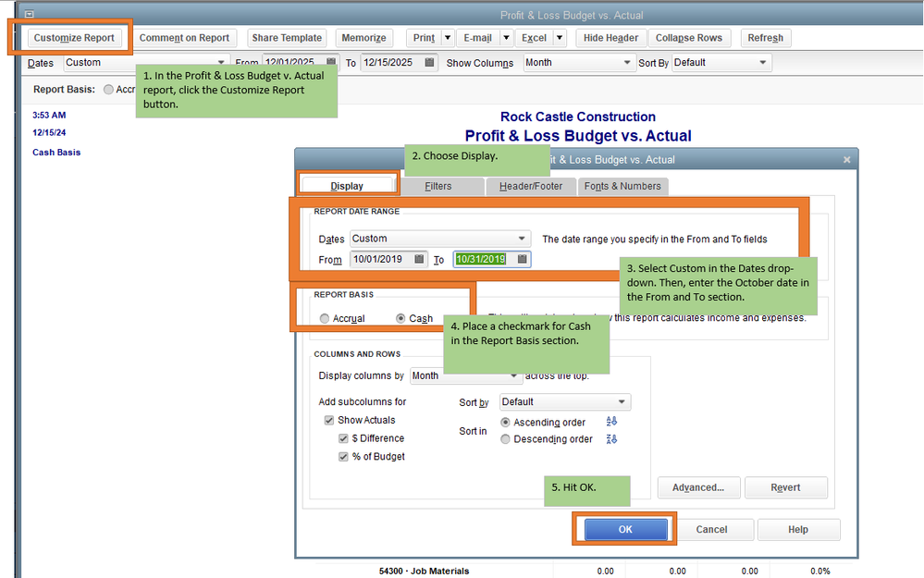Switch to the Display tab
The width and height of the screenshot is (924, 578).
(347, 186)
